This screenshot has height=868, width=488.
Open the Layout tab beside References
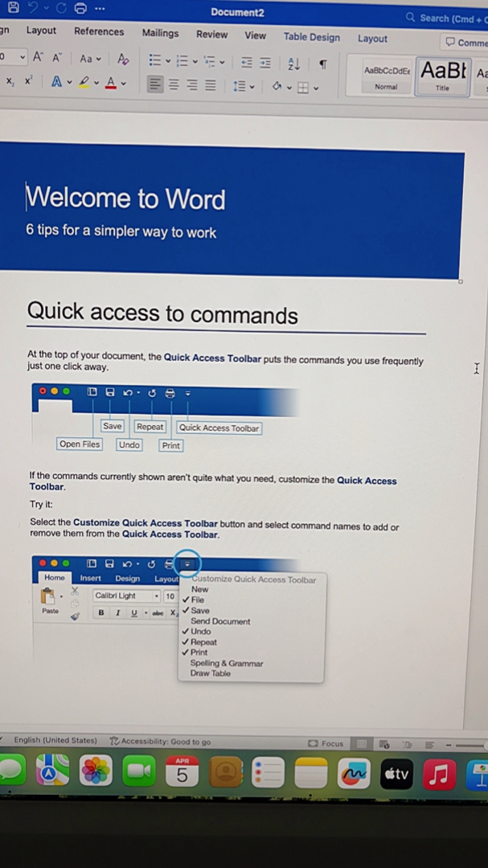coord(42,31)
